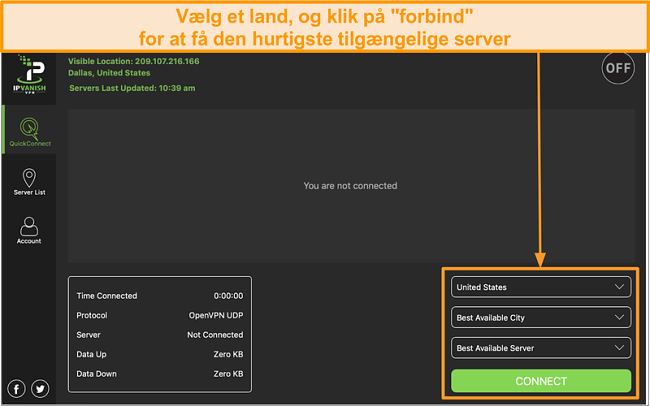Open the Facebook icon link
The image size is (650, 406).
(16, 389)
